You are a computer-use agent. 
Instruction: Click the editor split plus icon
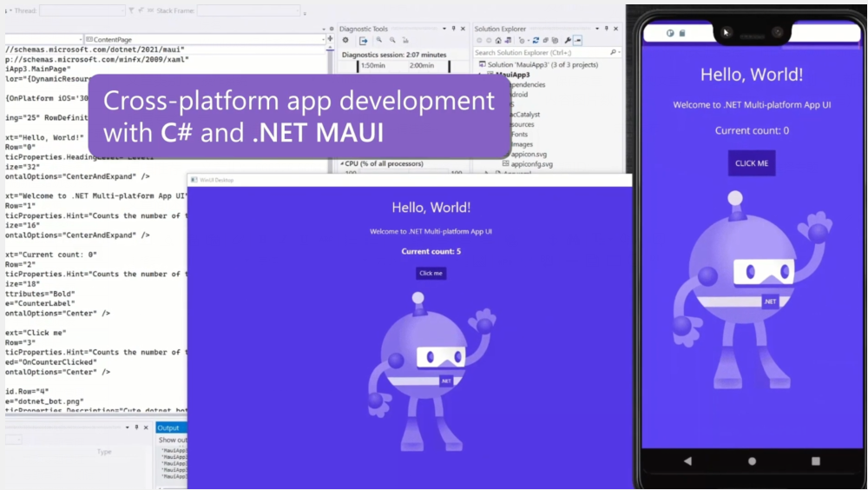[331, 39]
